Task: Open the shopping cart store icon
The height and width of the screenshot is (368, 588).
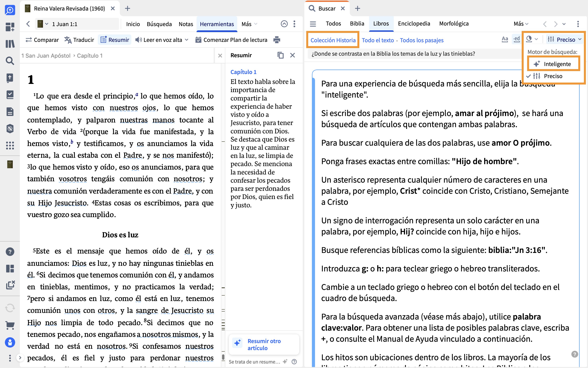Action: (10, 325)
